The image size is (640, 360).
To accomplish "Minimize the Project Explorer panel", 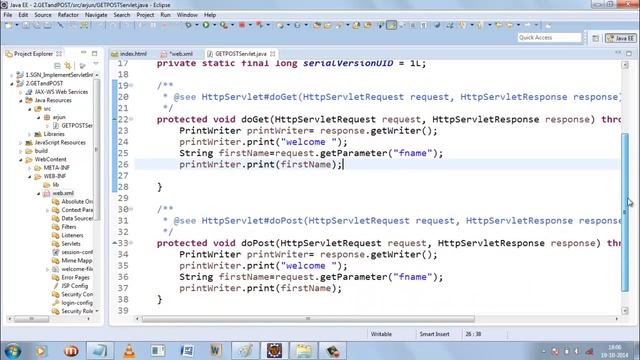I will (x=84, y=53).
